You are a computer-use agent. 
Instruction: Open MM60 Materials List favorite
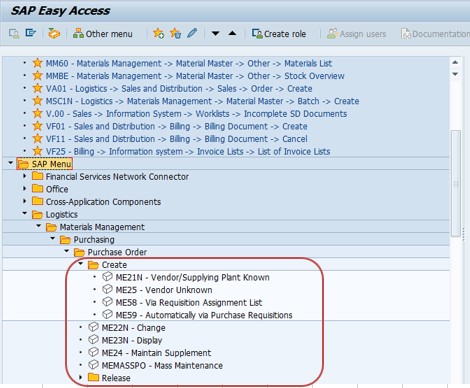click(189, 63)
